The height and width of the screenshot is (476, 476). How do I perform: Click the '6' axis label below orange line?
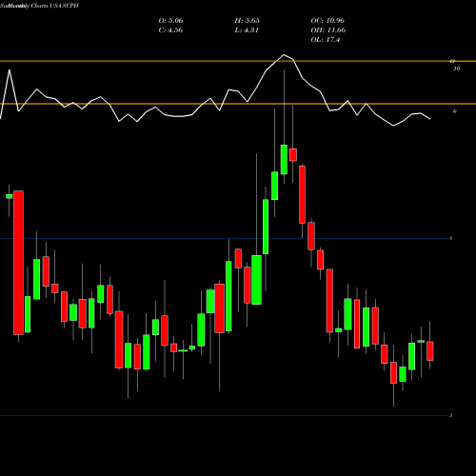point(455,111)
